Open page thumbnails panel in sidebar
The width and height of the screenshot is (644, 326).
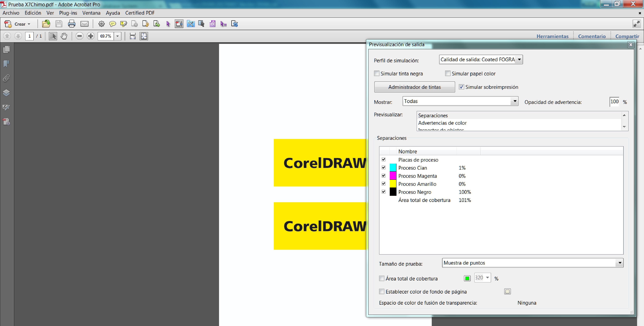[6, 50]
